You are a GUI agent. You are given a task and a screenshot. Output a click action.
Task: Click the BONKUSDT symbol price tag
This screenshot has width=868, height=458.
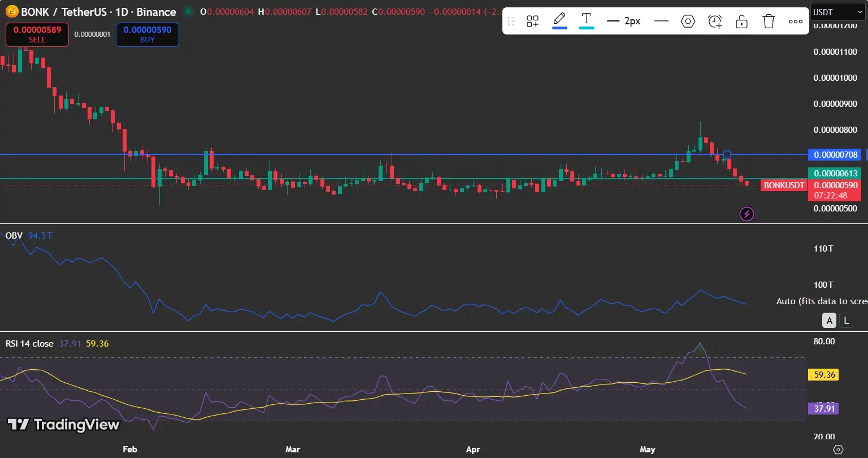[784, 185]
